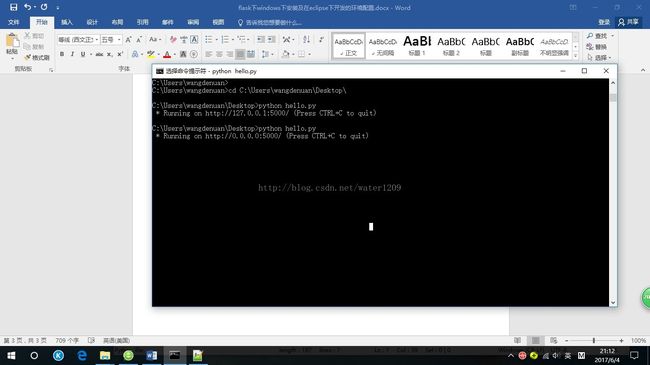Switch to the 引用 (References) ribbon tab

click(143, 22)
